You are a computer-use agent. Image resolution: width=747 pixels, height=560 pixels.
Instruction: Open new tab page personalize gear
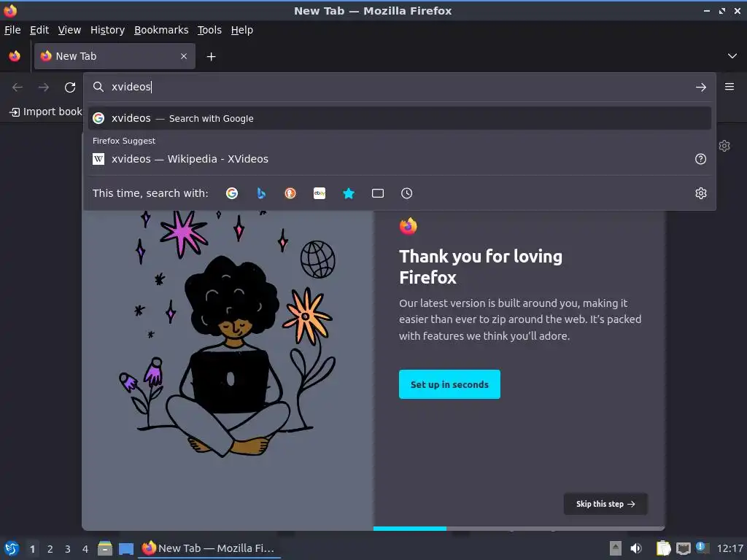(724, 146)
